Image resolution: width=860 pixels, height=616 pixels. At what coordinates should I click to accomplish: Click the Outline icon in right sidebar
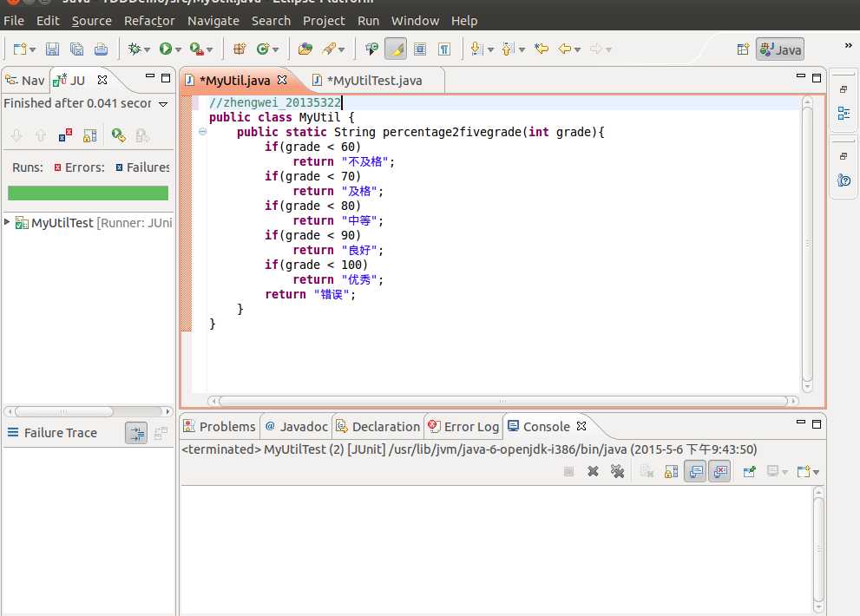(844, 114)
